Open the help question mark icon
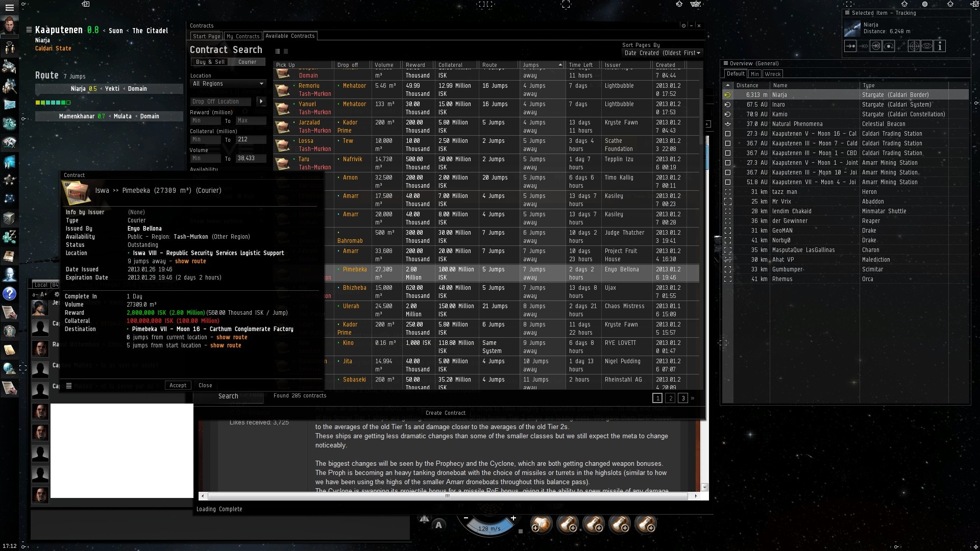This screenshot has height=551, width=980. (9, 294)
